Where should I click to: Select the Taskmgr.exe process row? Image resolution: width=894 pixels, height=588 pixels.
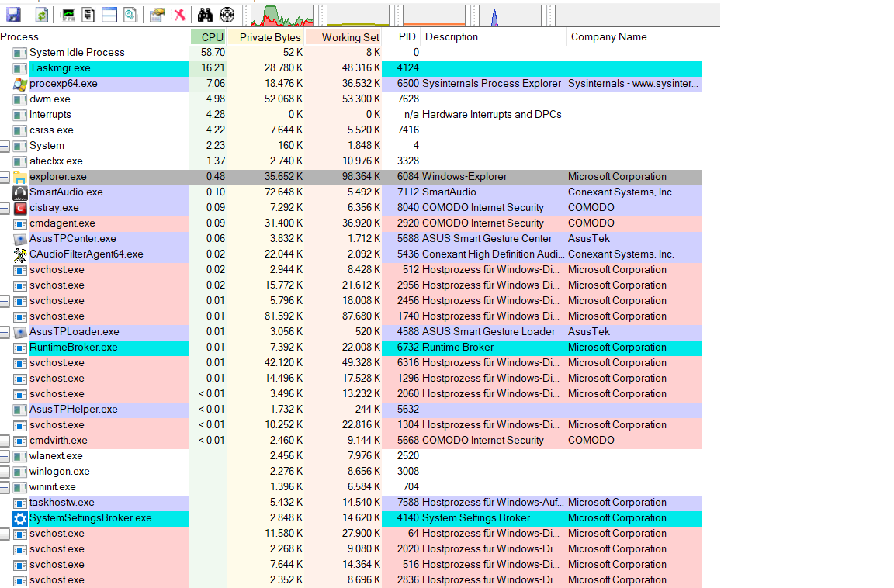[x=351, y=68]
